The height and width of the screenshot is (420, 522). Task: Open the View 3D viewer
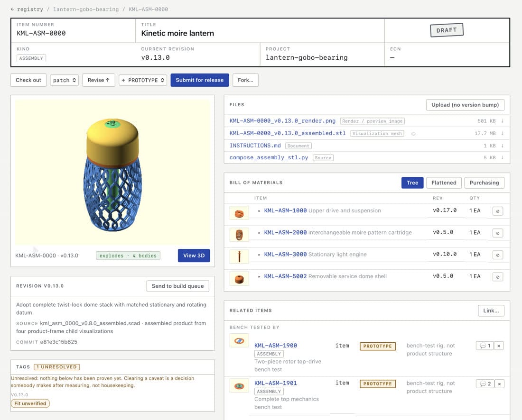(x=194, y=256)
